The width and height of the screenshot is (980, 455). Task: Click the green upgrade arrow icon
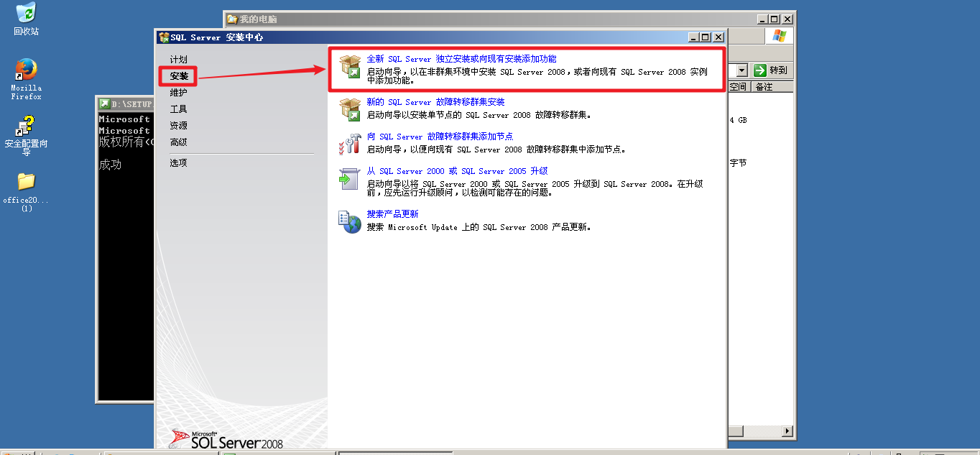tap(350, 178)
